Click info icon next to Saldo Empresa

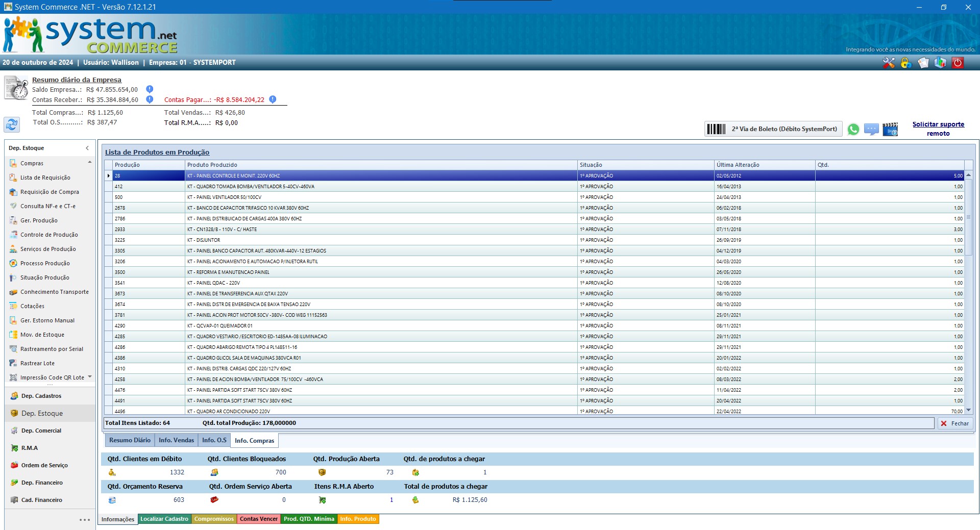point(150,89)
